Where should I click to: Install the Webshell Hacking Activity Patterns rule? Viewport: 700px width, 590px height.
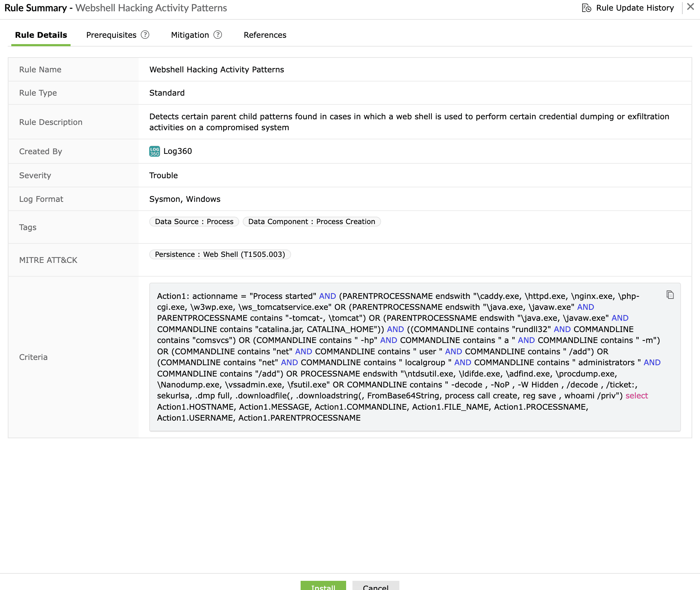pyautogui.click(x=323, y=586)
